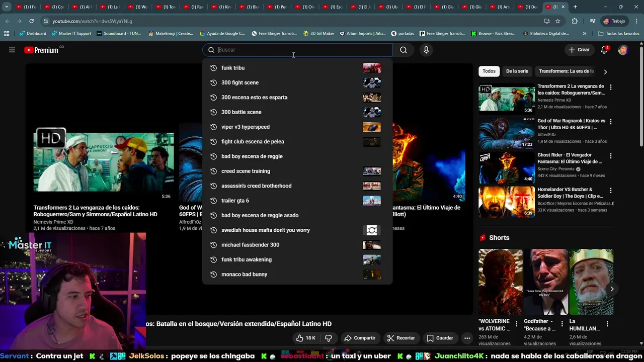Select suggestion "michael fassbender 300"
644x362 pixels.
click(x=297, y=245)
